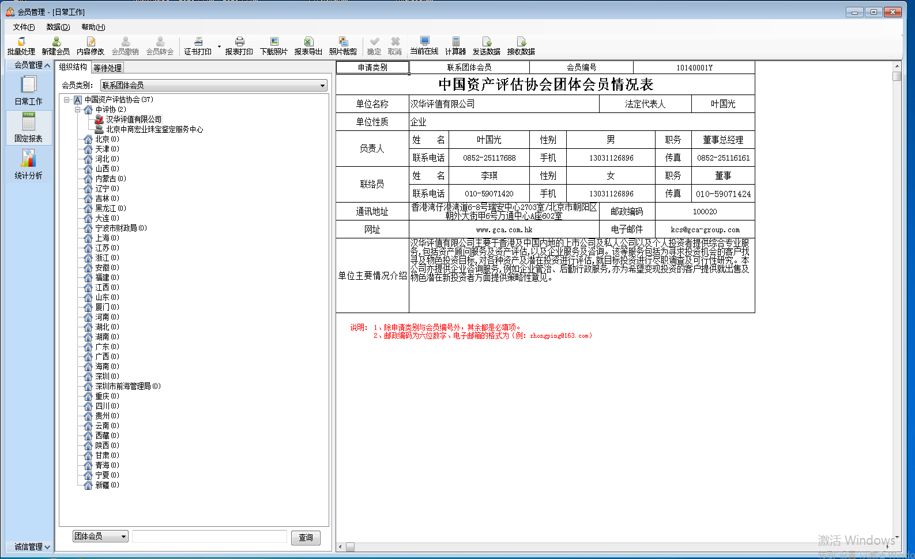This screenshot has width=915, height=559.
Task: Click the 发送数据 toolbar icon
Action: point(486,45)
